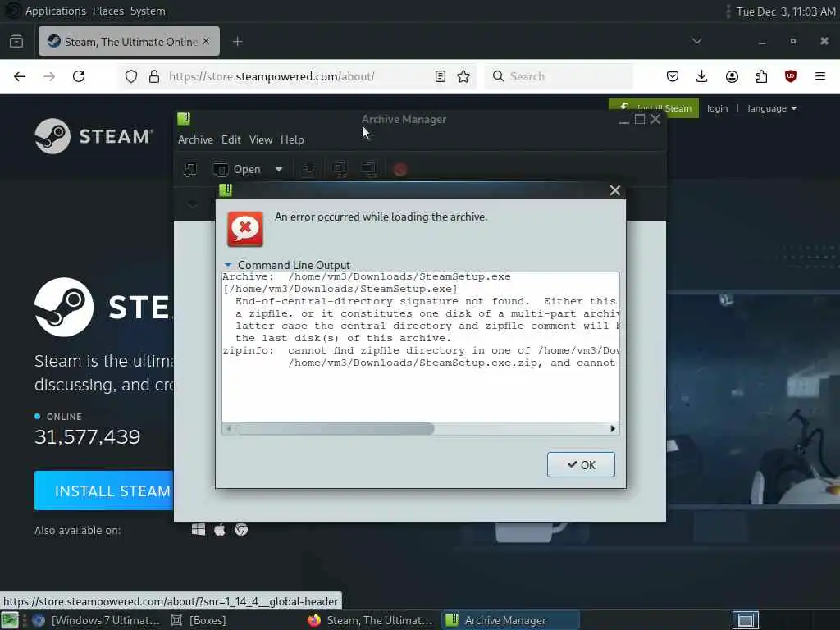Click OK in the error dialog
840x630 pixels.
tap(581, 464)
